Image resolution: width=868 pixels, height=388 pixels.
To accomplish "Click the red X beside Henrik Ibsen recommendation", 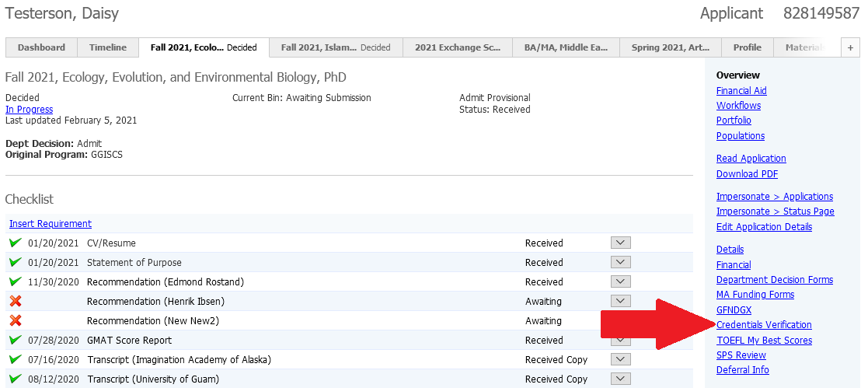I will click(x=16, y=302).
